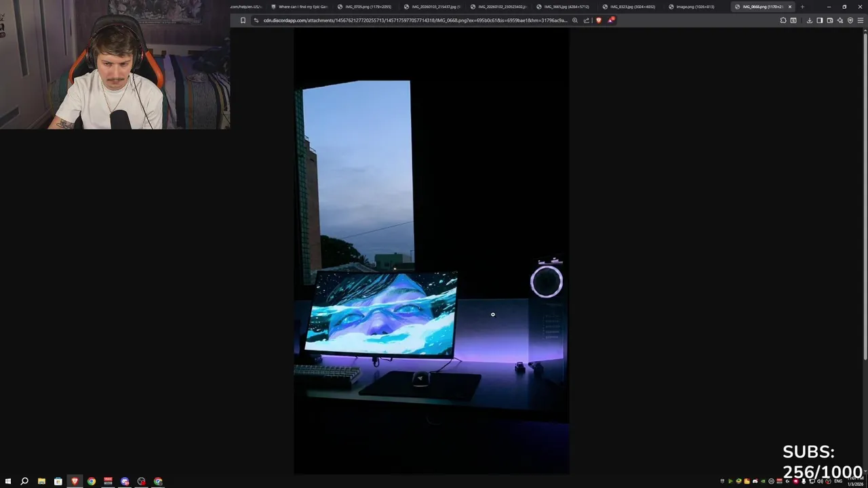Open the 'Where can I find my Epic Games' tab

point(298,7)
